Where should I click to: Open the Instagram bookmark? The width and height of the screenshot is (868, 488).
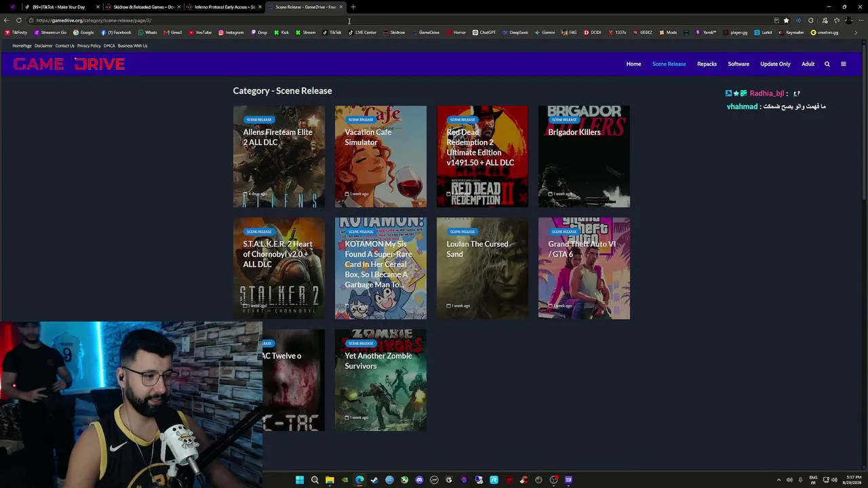point(231,33)
